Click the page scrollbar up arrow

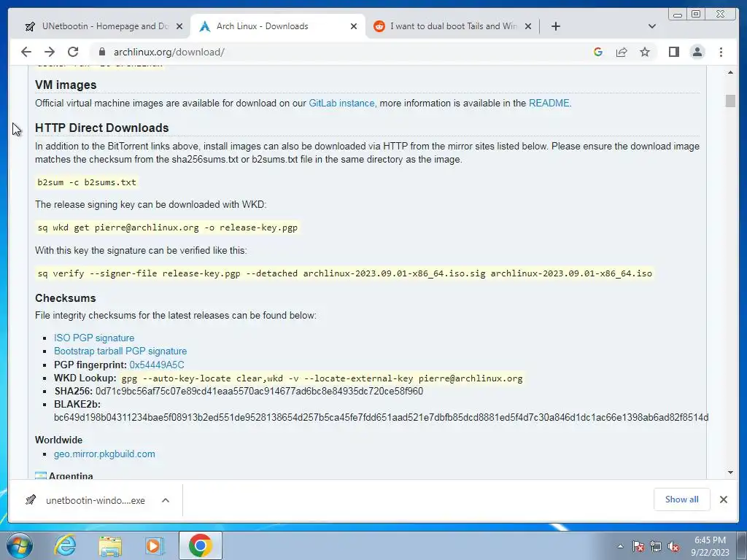click(730, 72)
